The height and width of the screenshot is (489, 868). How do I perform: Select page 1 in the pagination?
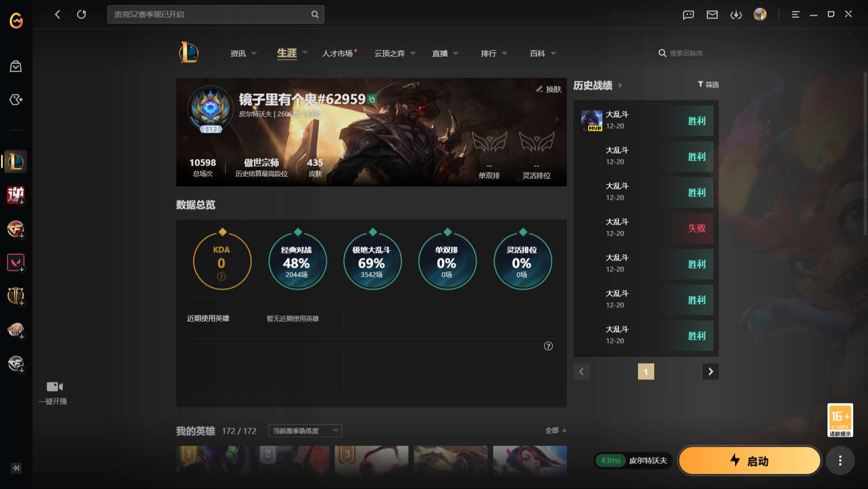click(646, 372)
